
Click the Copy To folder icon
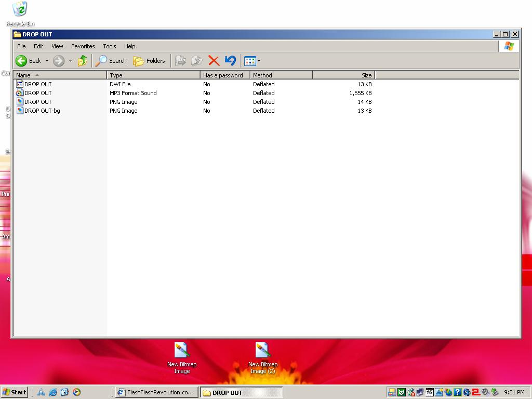click(x=197, y=61)
